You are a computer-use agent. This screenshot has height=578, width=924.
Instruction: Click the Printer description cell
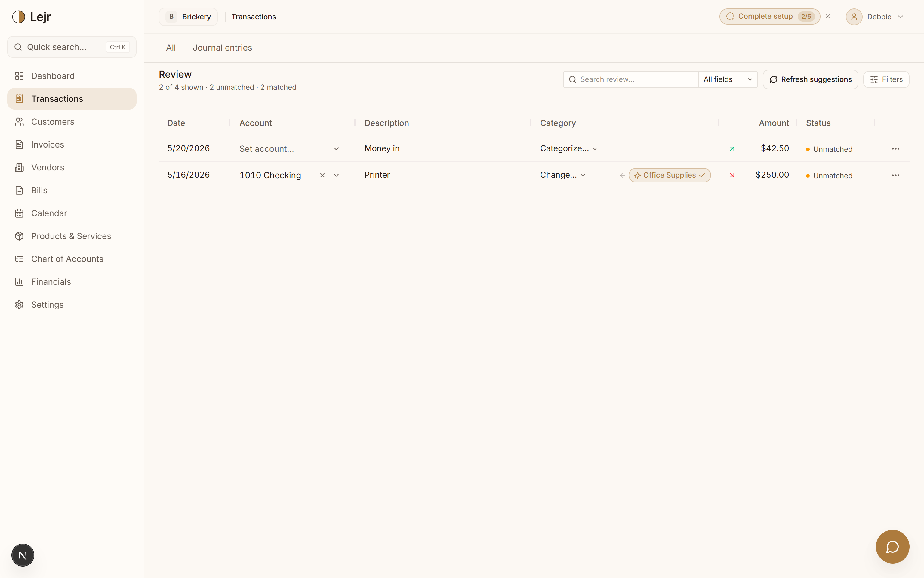coord(377,175)
